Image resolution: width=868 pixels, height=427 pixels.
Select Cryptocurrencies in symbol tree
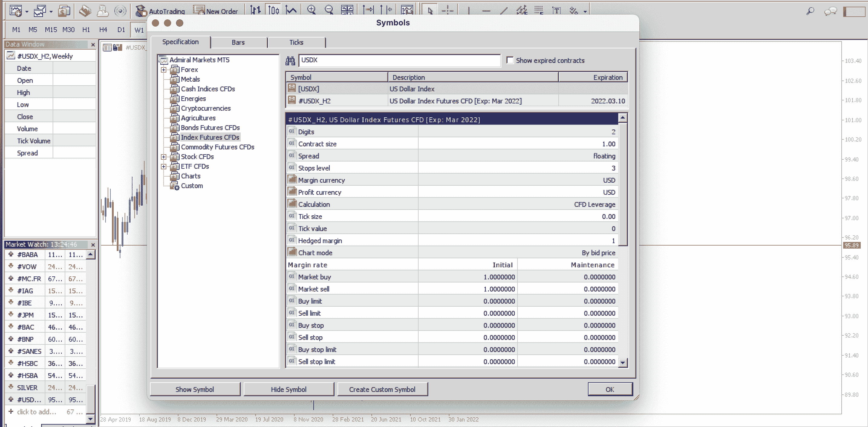point(206,108)
